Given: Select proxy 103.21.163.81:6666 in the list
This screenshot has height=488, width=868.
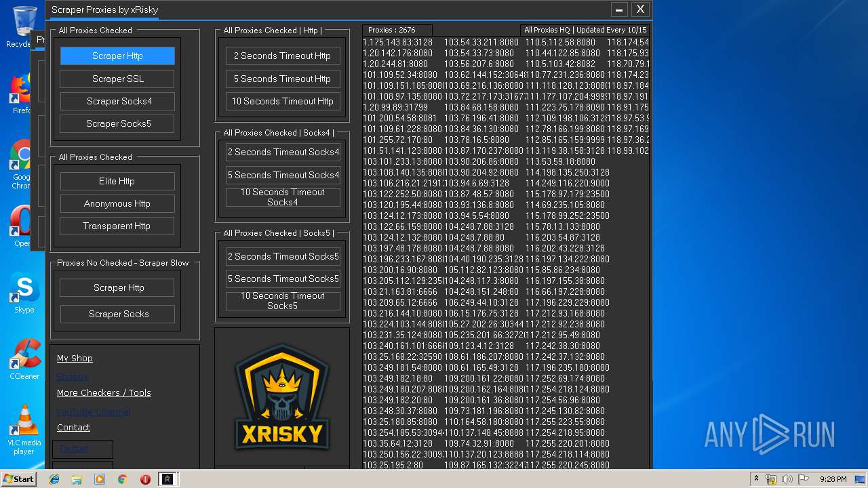Looking at the screenshot, I should tap(399, 291).
